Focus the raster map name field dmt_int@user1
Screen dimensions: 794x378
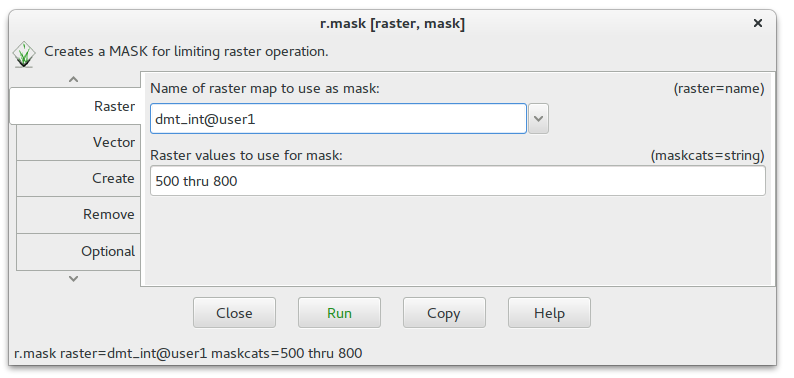coord(338,119)
